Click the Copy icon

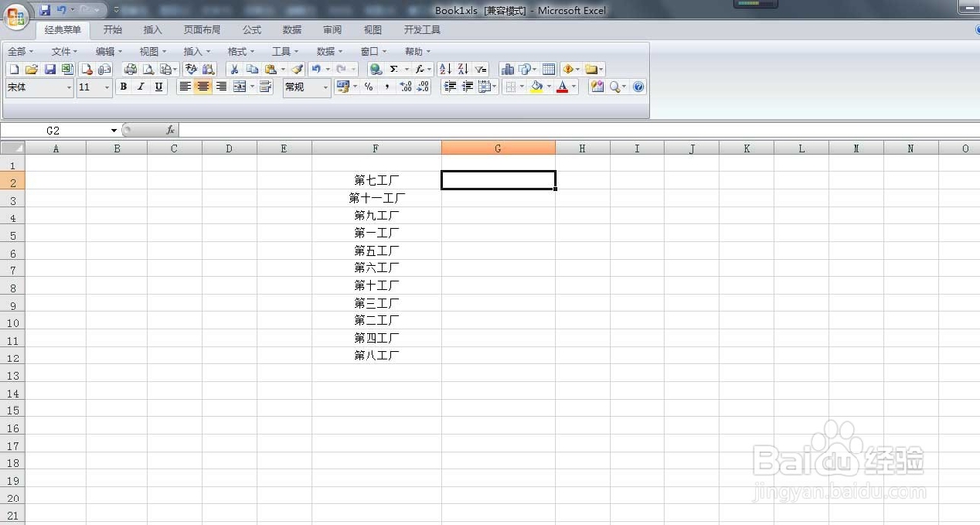pyautogui.click(x=252, y=70)
